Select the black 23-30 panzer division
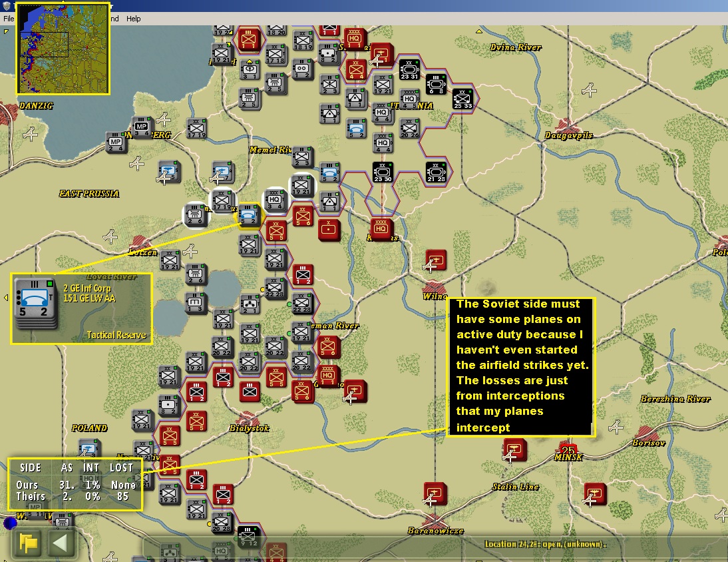The height and width of the screenshot is (562, 728). click(383, 172)
